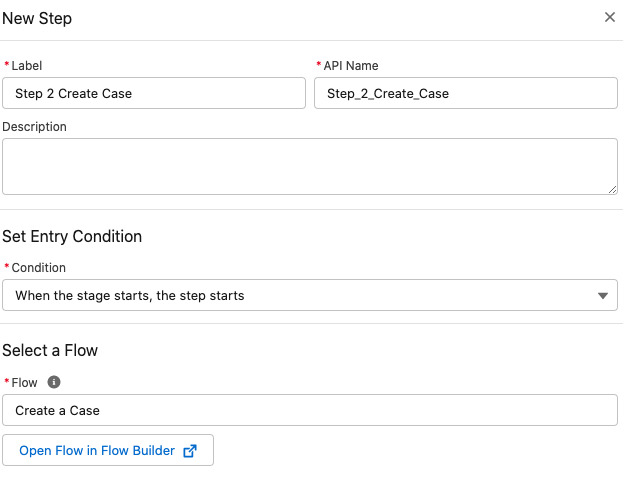623x481 pixels.
Task: Click the Condition field caption
Action: pyautogui.click(x=38, y=268)
